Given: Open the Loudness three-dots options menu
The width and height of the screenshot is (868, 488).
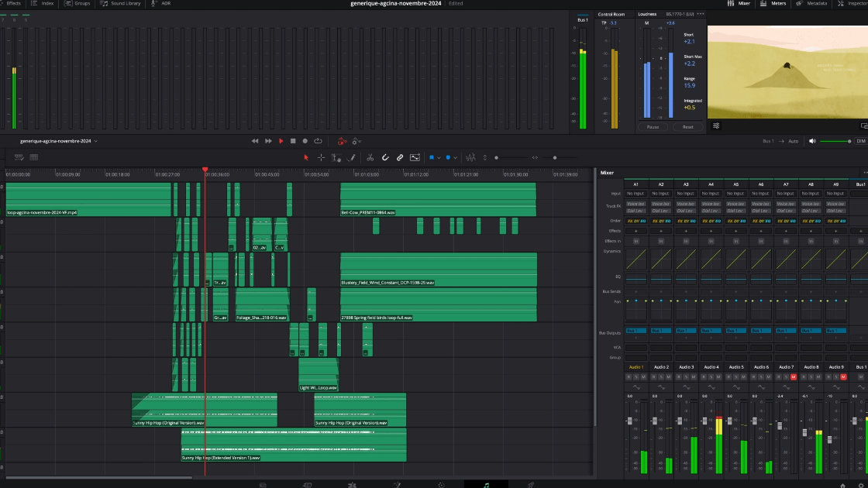Looking at the screenshot, I should tap(701, 14).
